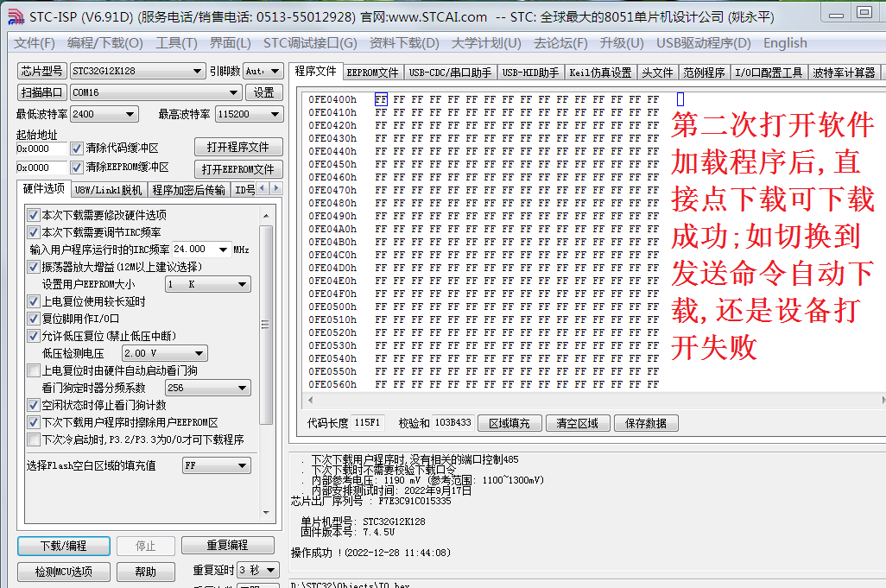This screenshot has height=588, width=886.
Task: Click EEPROM start address 0x0000 field
Action: click(41, 168)
